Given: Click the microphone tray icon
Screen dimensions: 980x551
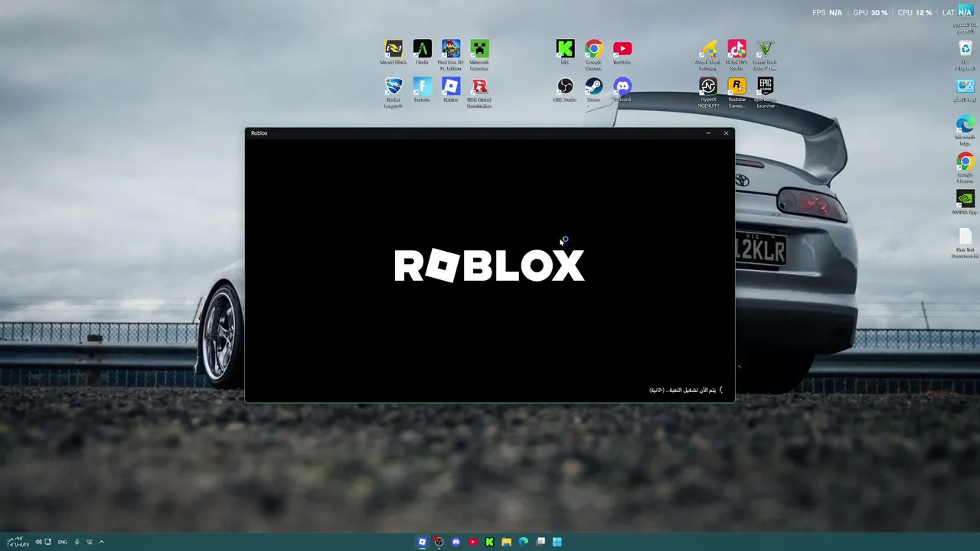Looking at the screenshot, I should [x=77, y=542].
